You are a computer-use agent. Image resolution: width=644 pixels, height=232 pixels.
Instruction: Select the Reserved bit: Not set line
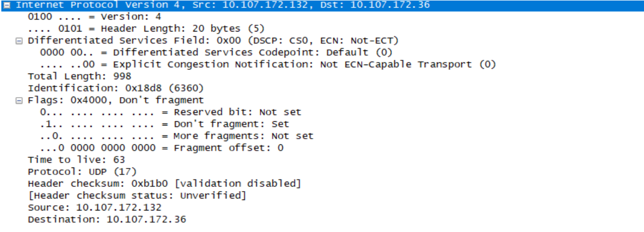click(x=171, y=112)
